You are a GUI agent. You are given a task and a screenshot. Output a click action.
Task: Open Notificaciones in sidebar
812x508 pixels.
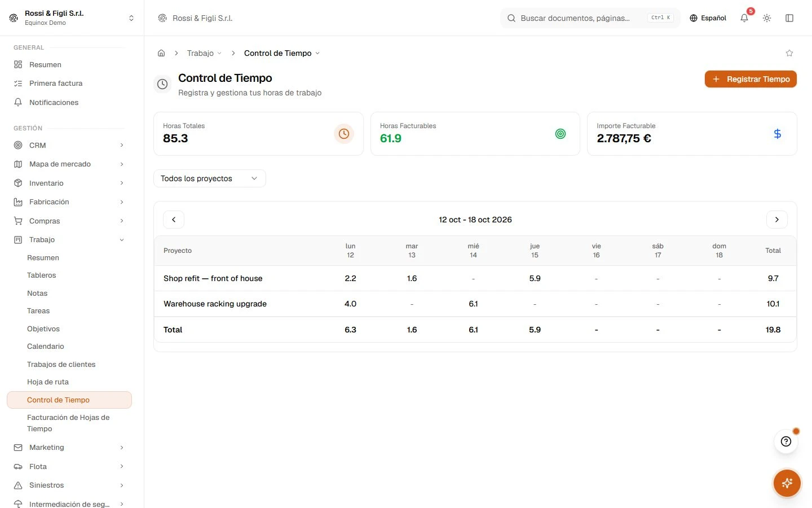[x=69, y=102]
